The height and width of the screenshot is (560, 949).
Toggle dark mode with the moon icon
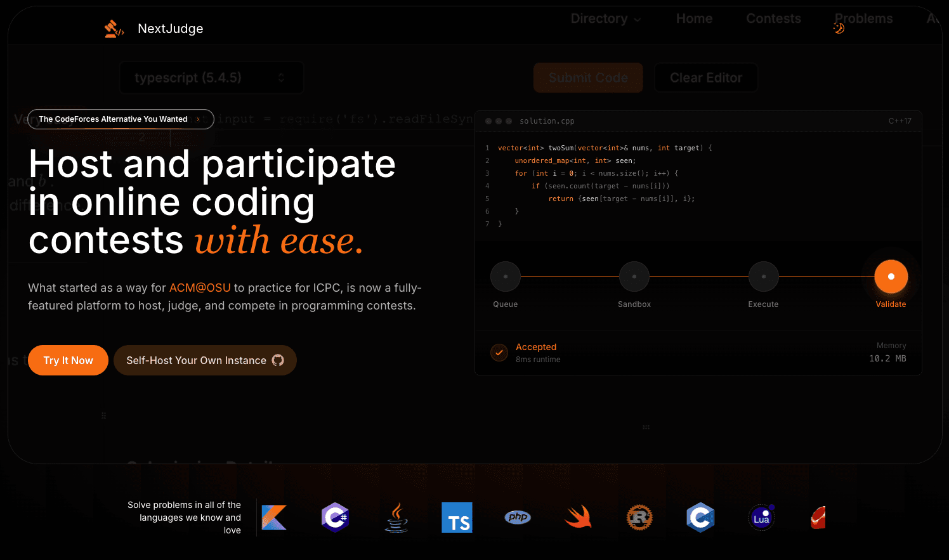[838, 28]
